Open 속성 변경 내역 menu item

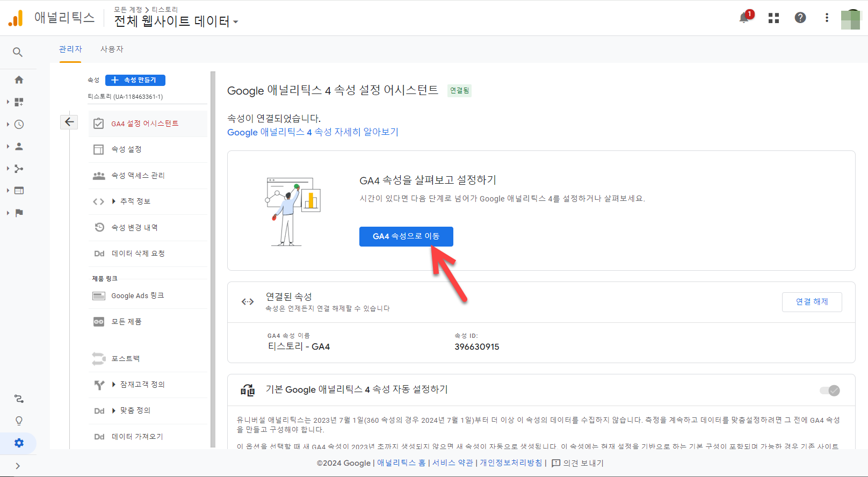tap(147, 228)
